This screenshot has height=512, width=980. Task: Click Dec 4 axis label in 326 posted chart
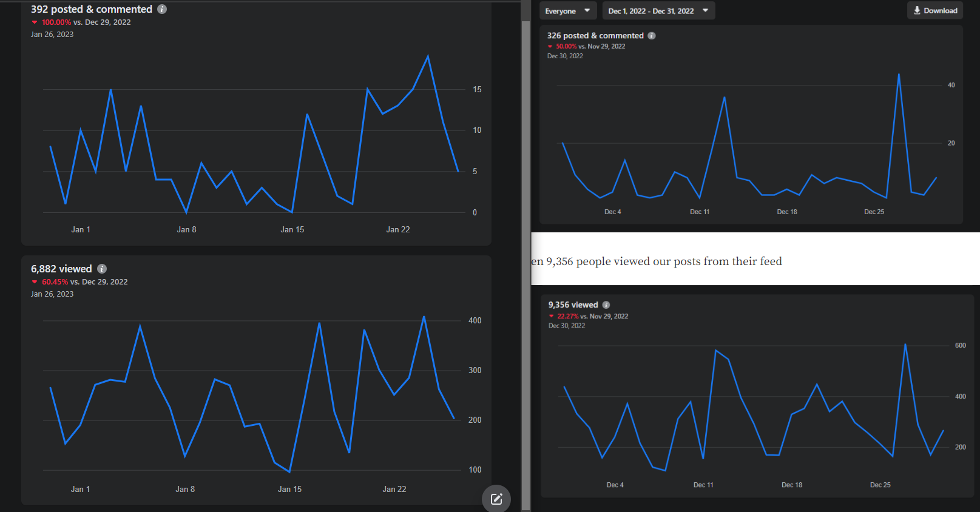[x=613, y=212]
